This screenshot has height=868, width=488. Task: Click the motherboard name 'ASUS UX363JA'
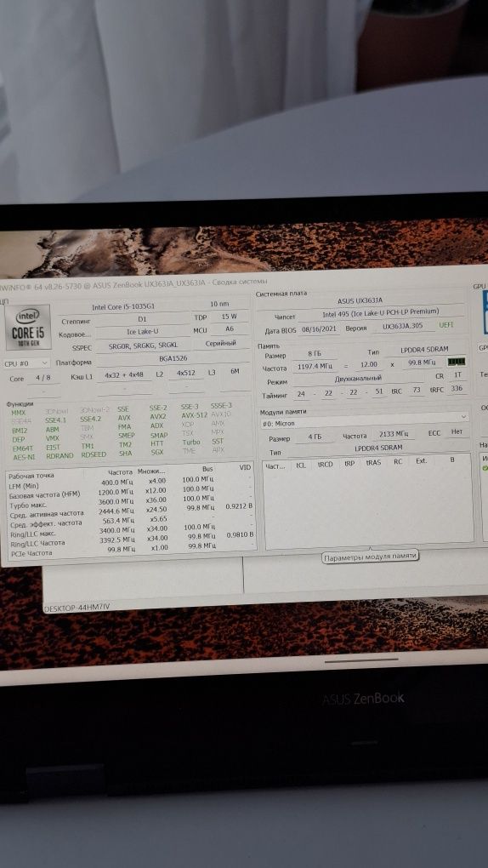[x=360, y=300]
